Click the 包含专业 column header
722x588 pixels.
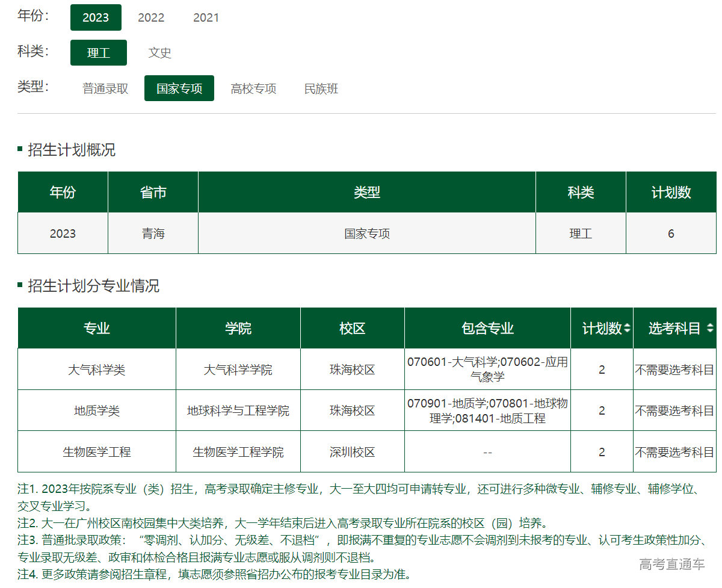coord(487,329)
